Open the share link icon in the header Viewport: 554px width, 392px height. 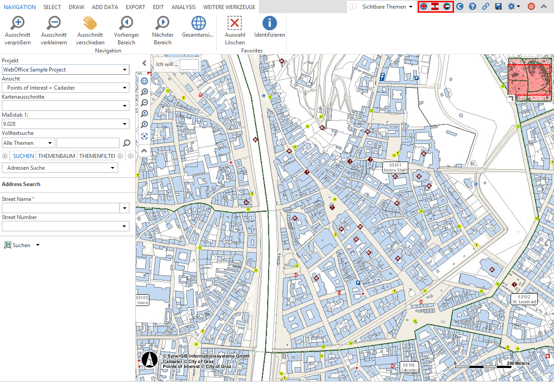point(486,6)
